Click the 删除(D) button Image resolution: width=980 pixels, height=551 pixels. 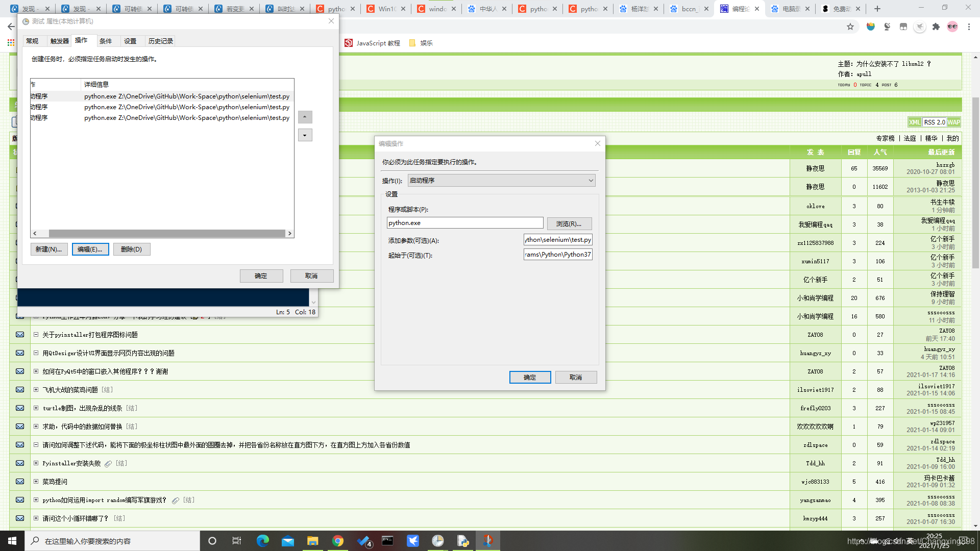pyautogui.click(x=131, y=249)
